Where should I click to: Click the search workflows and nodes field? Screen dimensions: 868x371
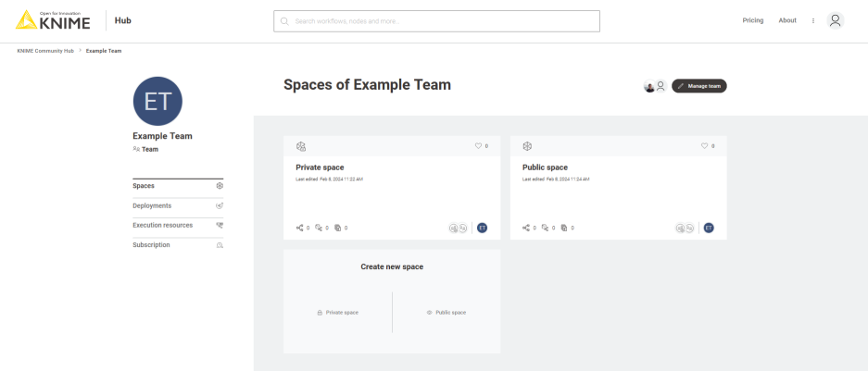[437, 20]
